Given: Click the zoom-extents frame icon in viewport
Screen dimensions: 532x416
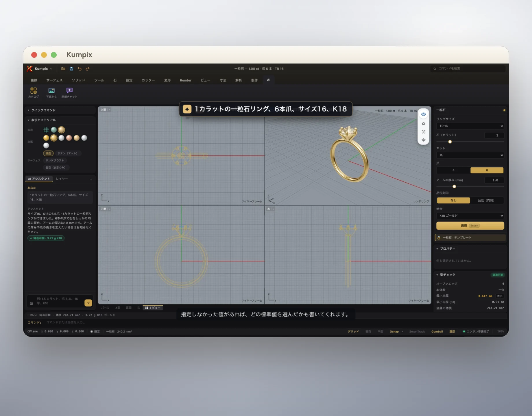Looking at the screenshot, I should [x=423, y=132].
